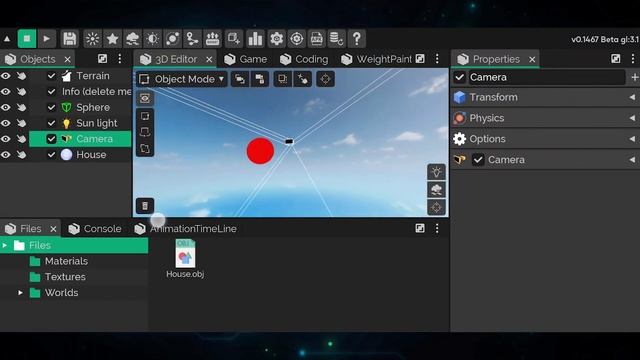The width and height of the screenshot is (640, 360).
Task: Collapse toolbar with up triangle icon
Action: coord(7,39)
